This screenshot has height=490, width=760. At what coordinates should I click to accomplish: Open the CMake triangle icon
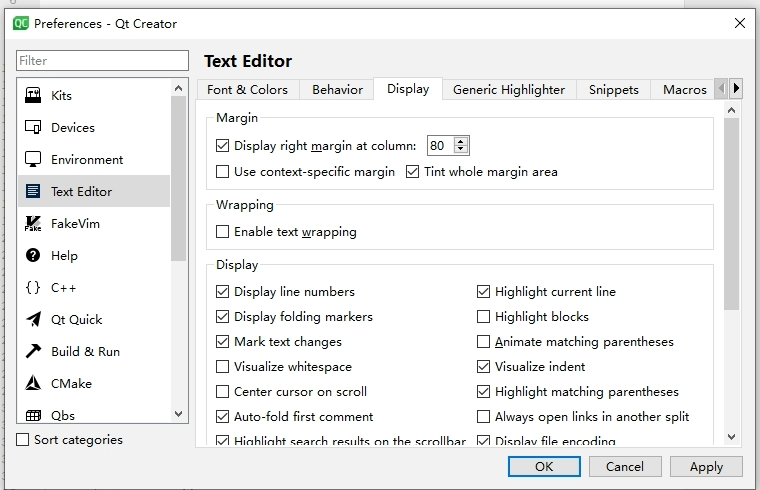[33, 383]
